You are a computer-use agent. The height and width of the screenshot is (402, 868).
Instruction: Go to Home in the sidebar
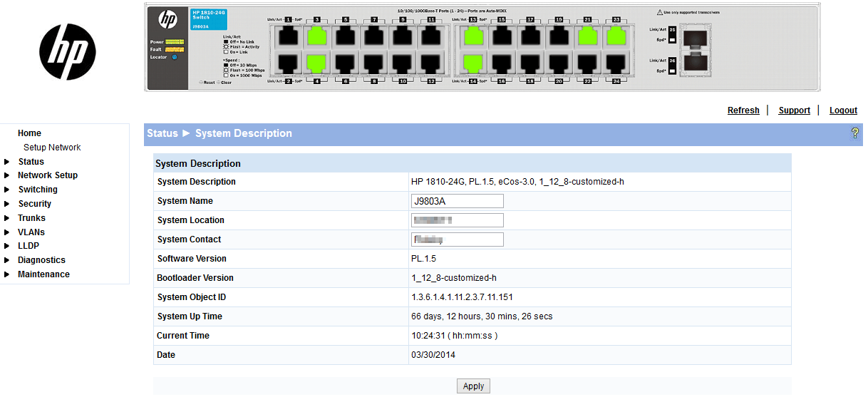click(x=29, y=133)
